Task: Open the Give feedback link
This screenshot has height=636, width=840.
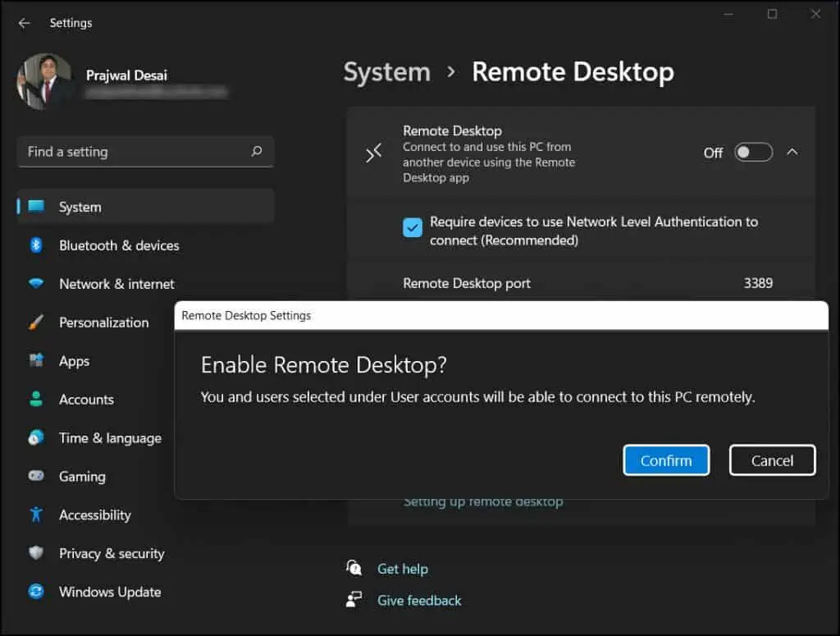Action: (x=419, y=601)
